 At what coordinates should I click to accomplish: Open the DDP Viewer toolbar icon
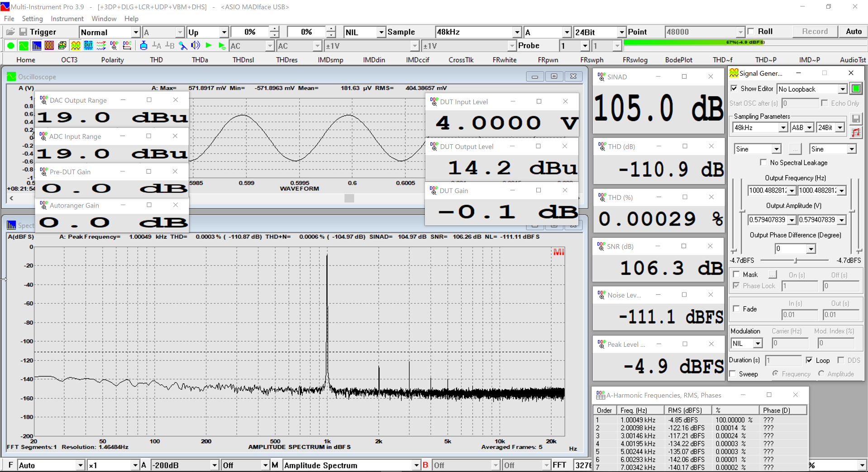coord(114,46)
